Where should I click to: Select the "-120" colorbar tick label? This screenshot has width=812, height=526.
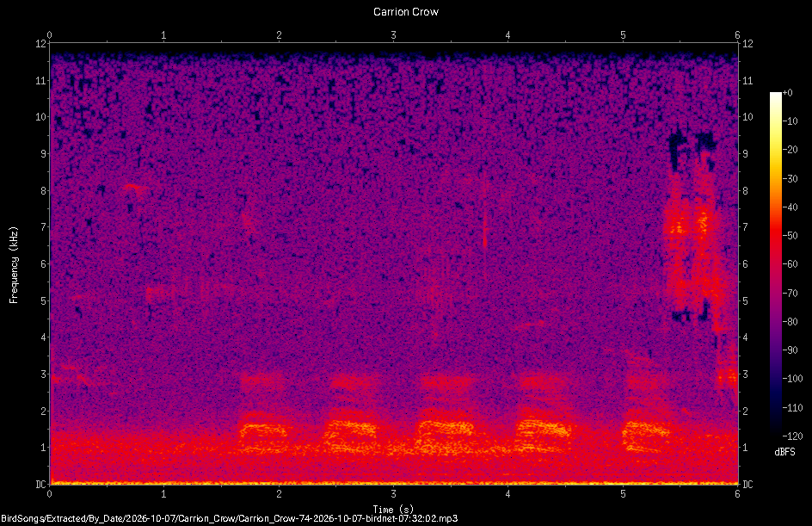(x=792, y=436)
